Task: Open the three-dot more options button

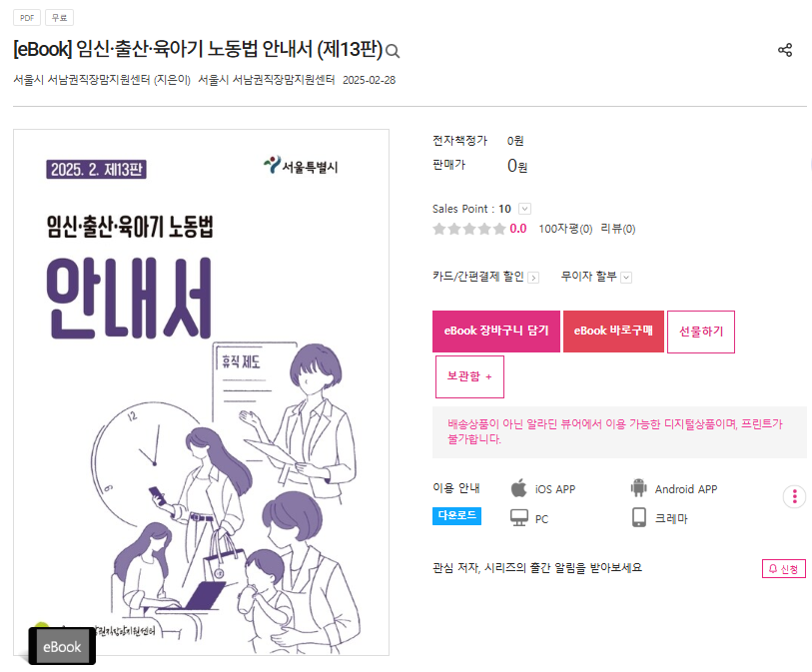Action: tap(794, 497)
